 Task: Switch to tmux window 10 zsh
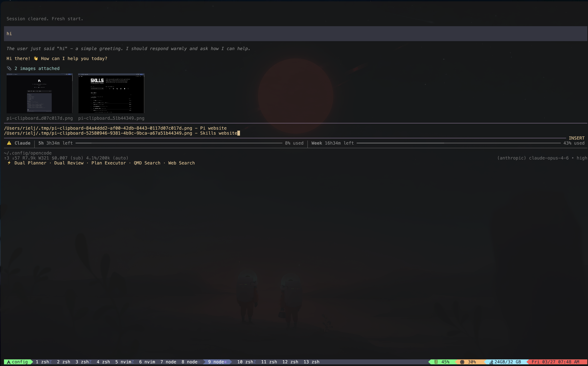(246, 362)
